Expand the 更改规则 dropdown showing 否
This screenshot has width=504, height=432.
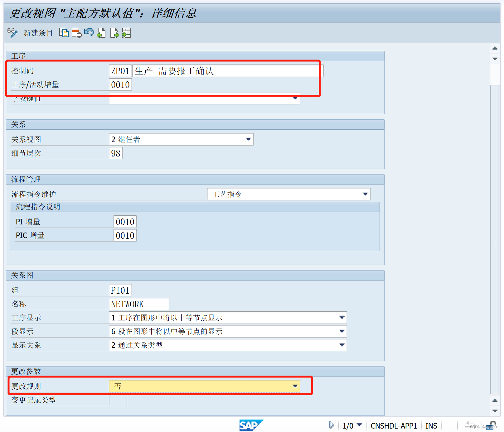tap(295, 386)
